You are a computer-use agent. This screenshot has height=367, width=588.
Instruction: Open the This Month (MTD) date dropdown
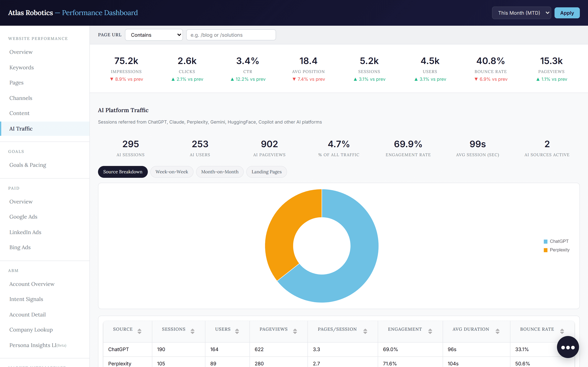coord(521,13)
